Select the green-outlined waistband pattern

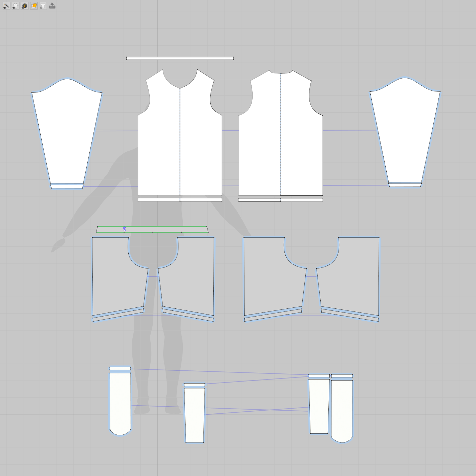point(152,229)
